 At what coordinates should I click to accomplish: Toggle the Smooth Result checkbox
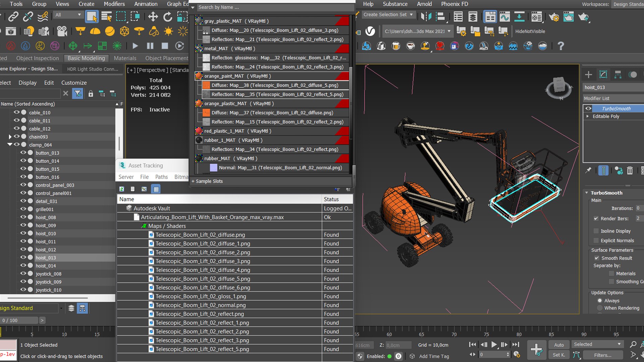(x=597, y=258)
